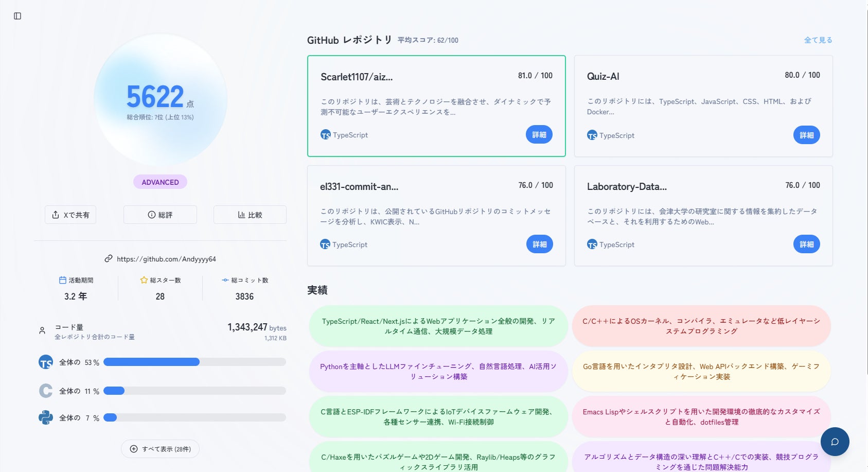Click the ADVANCED rank badge
The image size is (868, 472).
[160, 182]
